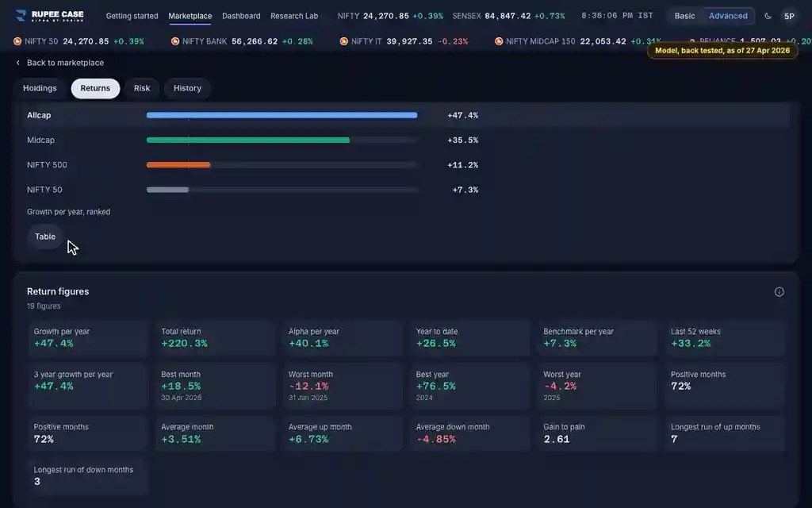Open the Research Lab nav item
812x508 pixels.
tap(294, 16)
